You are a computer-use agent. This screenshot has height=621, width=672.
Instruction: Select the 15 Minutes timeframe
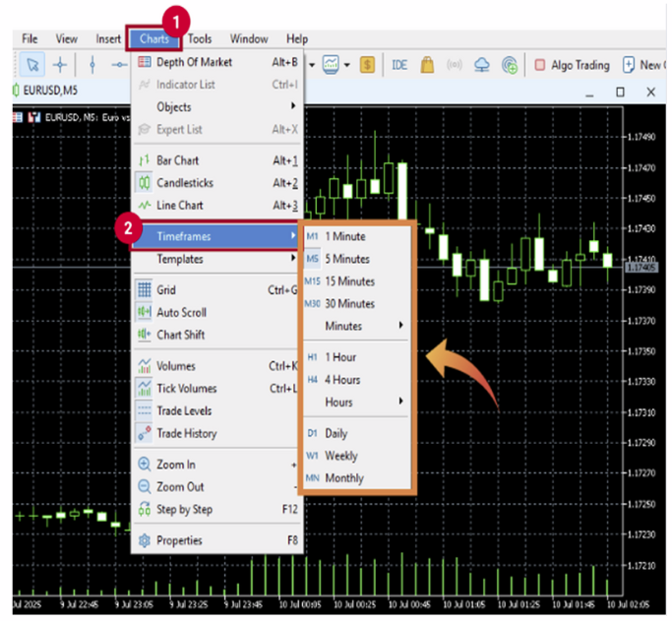coord(348,281)
